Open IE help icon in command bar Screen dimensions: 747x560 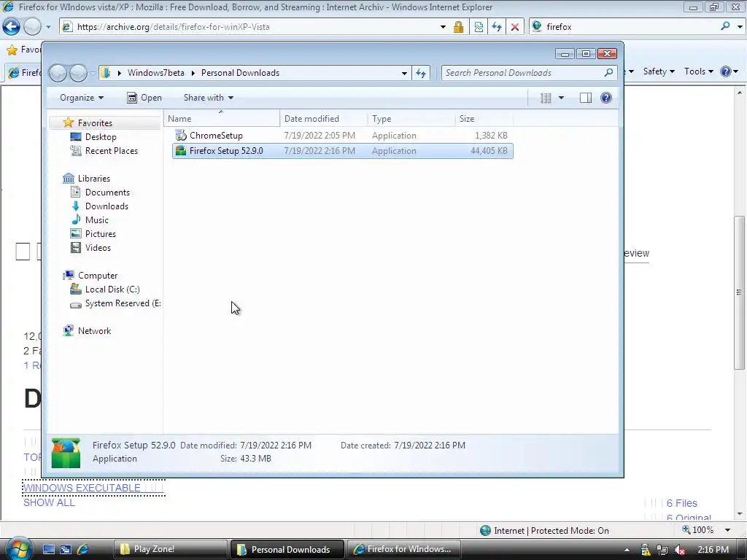coord(726,71)
